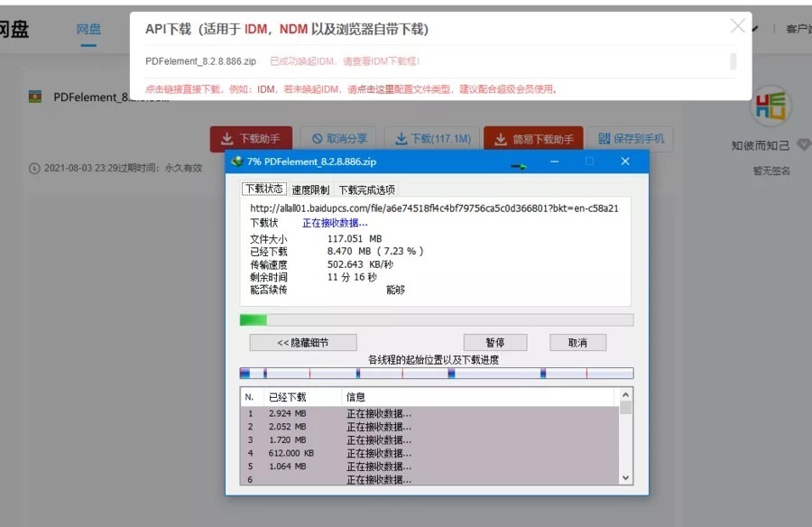Screen dimensions: 812x527
Task: Collapse details with <<隐藏细节 button
Action: 302,343
